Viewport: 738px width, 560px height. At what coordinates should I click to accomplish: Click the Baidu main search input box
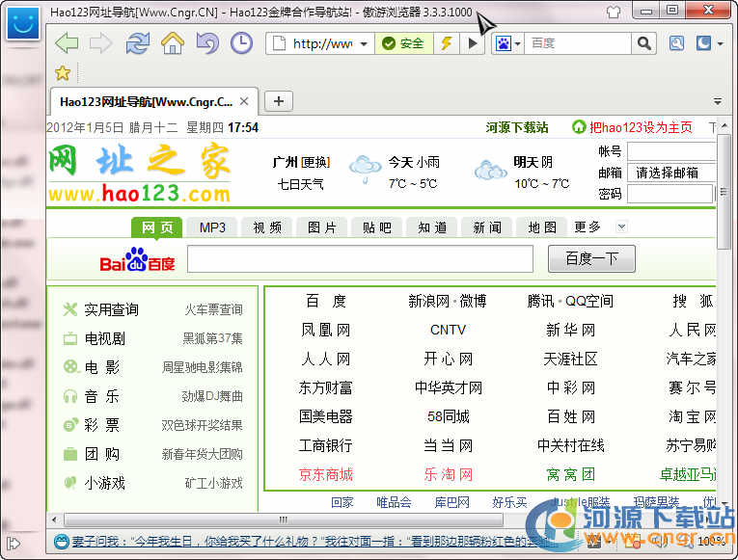tap(360, 258)
